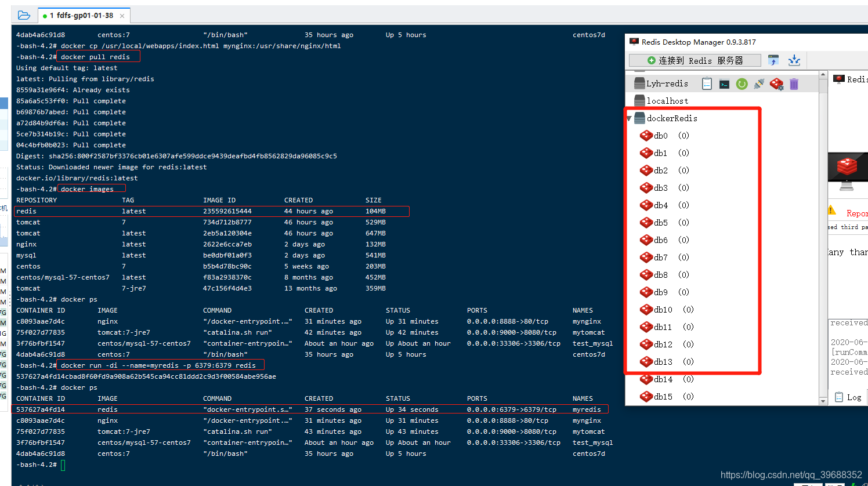This screenshot has width=868, height=486.
Task: Click scrollbar up arrow in connections tree
Action: [x=823, y=75]
